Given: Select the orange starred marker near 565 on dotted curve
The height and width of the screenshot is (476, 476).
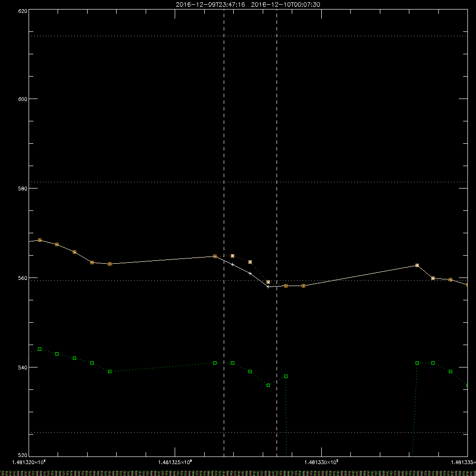Looking at the screenshot, I should pos(233,256).
